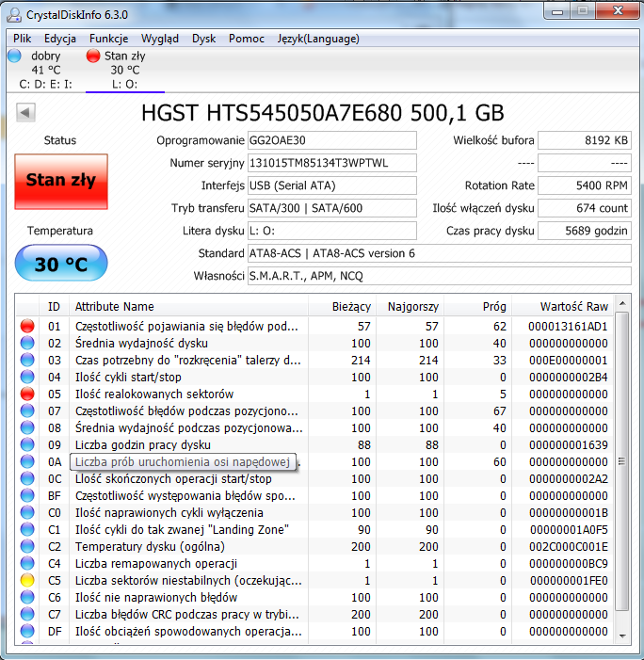Select row 'Liczba godzin pracy dysku'

click(314, 444)
